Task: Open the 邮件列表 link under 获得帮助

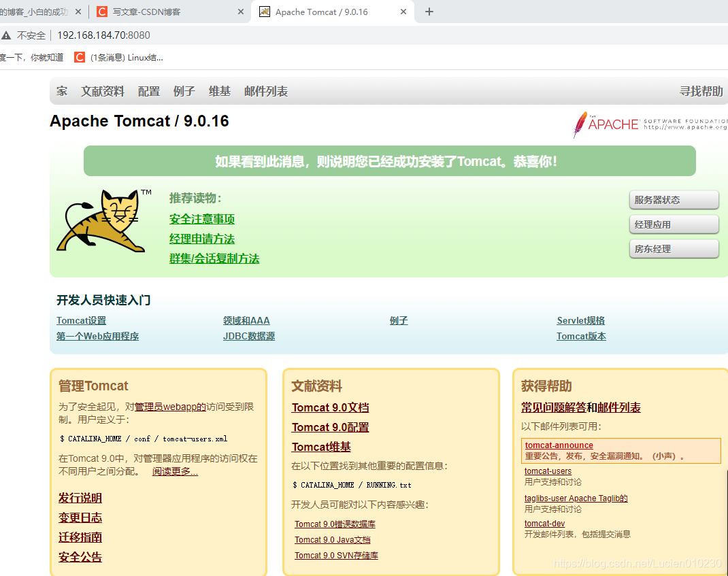Action: [619, 407]
